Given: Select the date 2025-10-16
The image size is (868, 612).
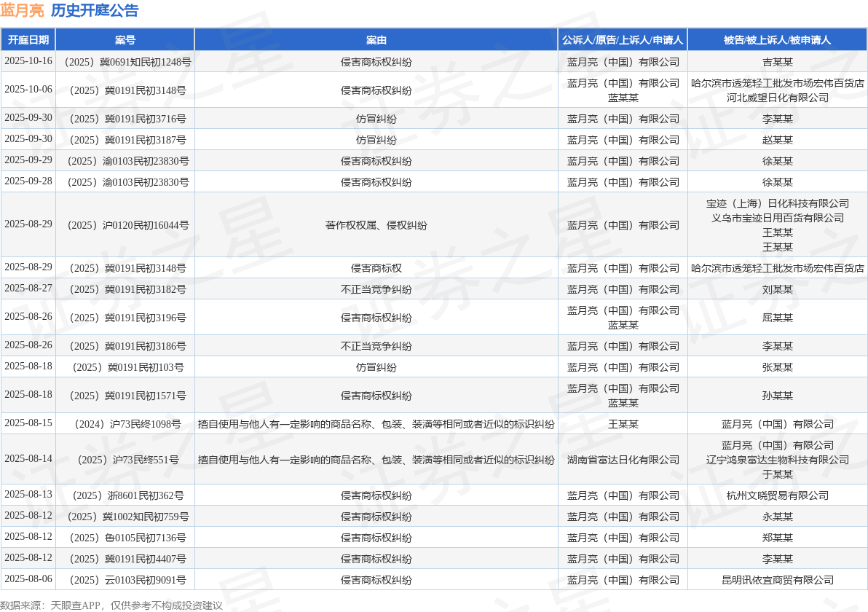Looking at the screenshot, I should coord(28,61).
